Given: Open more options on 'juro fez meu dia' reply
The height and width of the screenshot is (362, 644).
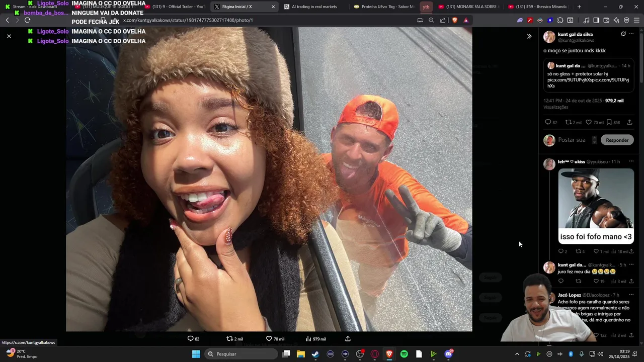Looking at the screenshot, I should (631, 264).
